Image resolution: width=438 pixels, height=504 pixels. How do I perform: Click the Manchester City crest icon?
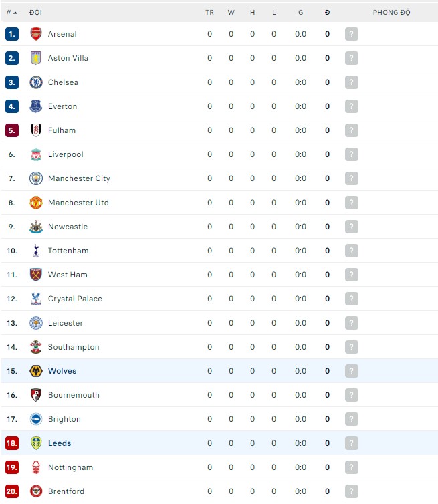point(36,178)
